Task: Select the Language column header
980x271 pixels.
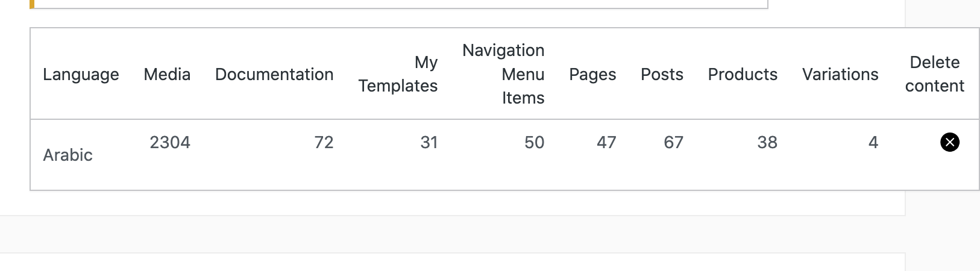Action: (81, 74)
